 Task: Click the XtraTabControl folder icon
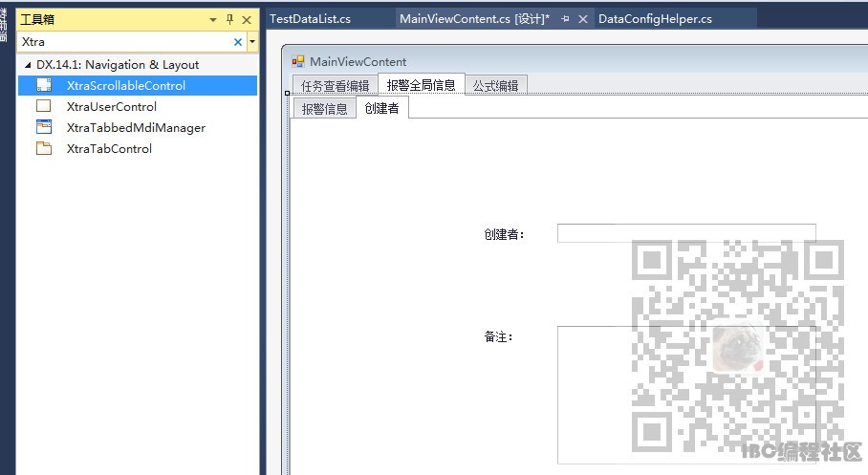44,148
